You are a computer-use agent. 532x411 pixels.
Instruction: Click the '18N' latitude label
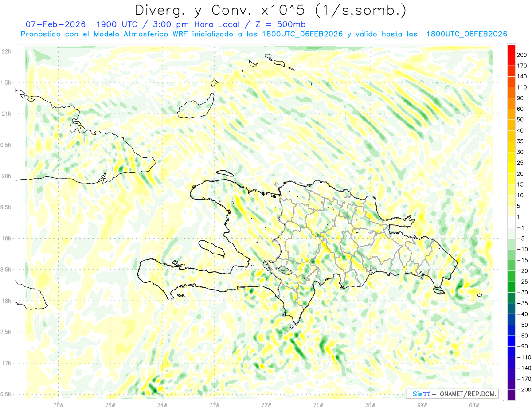click(7, 301)
